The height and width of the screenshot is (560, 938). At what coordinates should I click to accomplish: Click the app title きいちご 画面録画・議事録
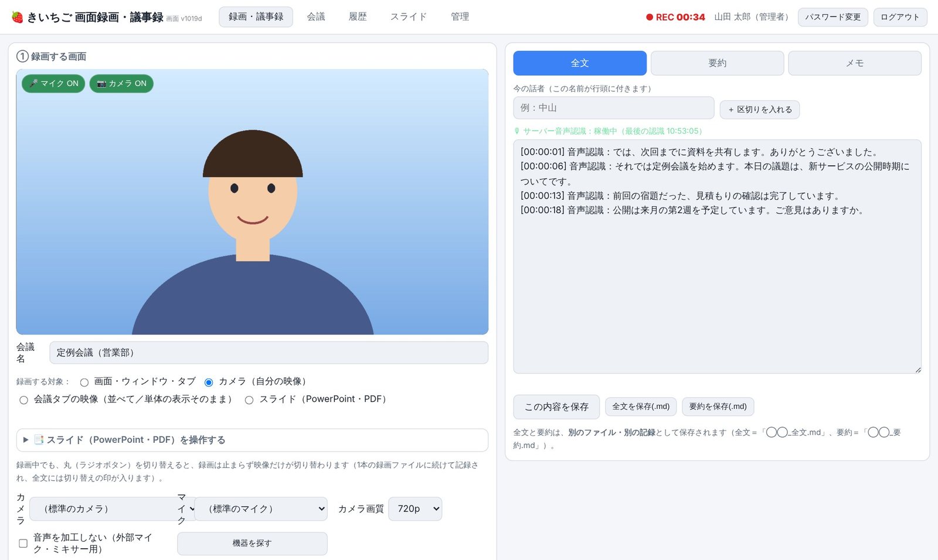(x=95, y=17)
